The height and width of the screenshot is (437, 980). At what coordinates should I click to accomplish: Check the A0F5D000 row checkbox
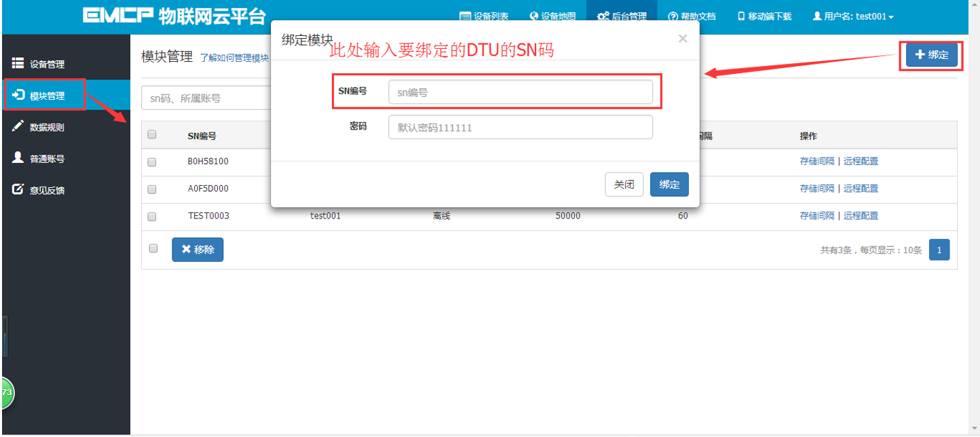152,189
